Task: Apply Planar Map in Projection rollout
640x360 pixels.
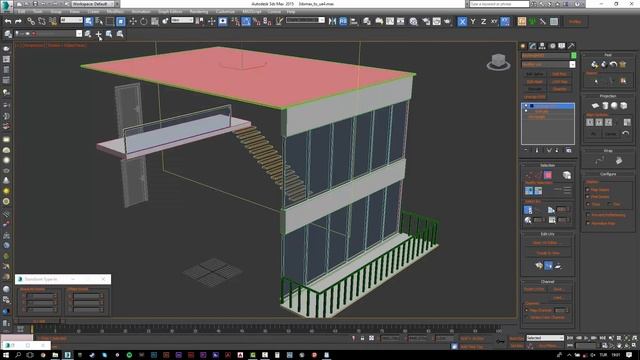Action: coord(595,106)
